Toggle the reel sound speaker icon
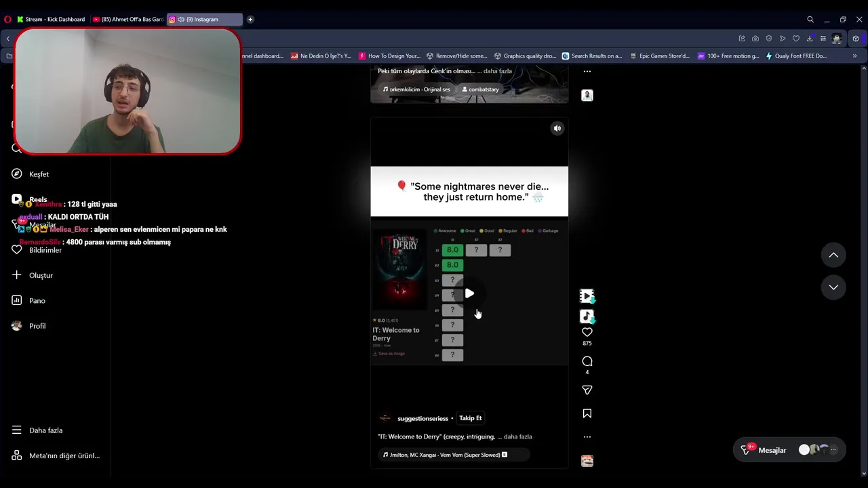This screenshot has height=488, width=868. click(x=557, y=128)
